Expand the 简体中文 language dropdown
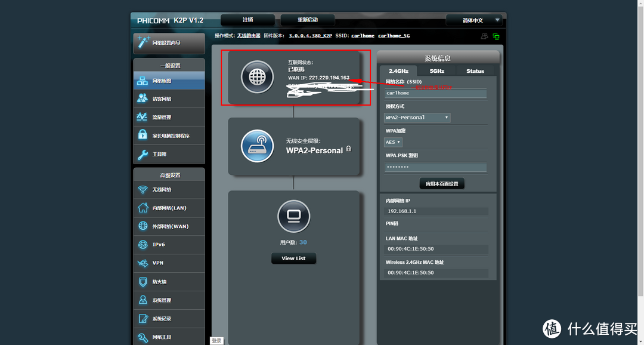Screen dimensions: 644x345 [x=474, y=20]
